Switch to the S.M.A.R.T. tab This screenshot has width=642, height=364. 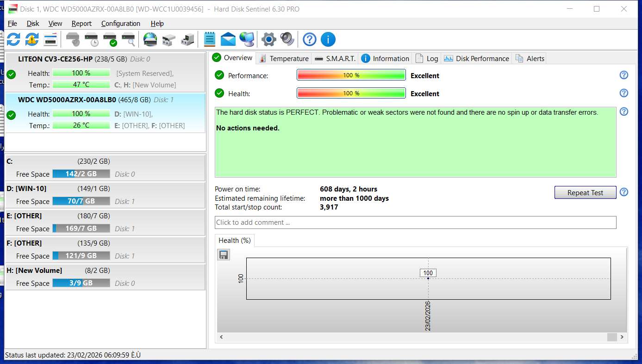pyautogui.click(x=336, y=58)
